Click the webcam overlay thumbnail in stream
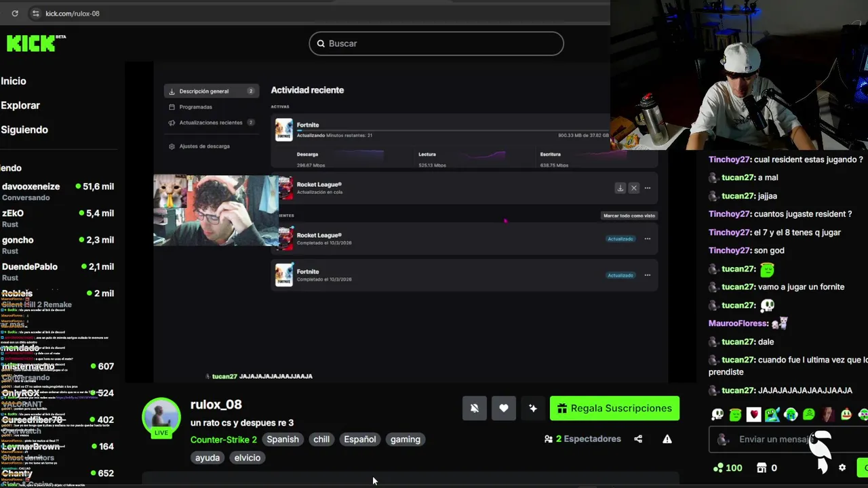This screenshot has width=868, height=488. [x=216, y=210]
